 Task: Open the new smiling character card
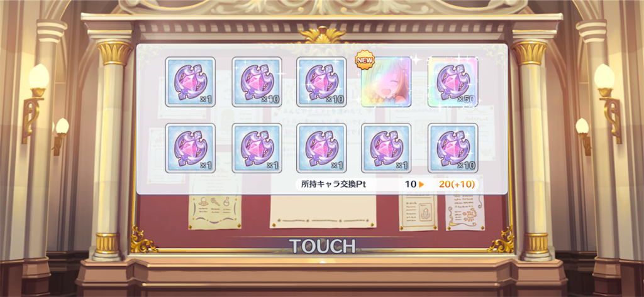tap(387, 82)
